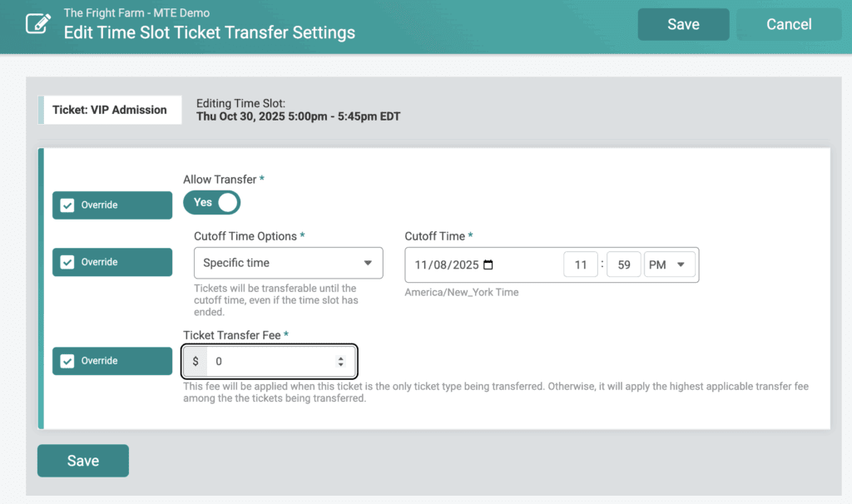
Task: Uncheck the Allow Transfer Override checkbox
Action: (68, 205)
